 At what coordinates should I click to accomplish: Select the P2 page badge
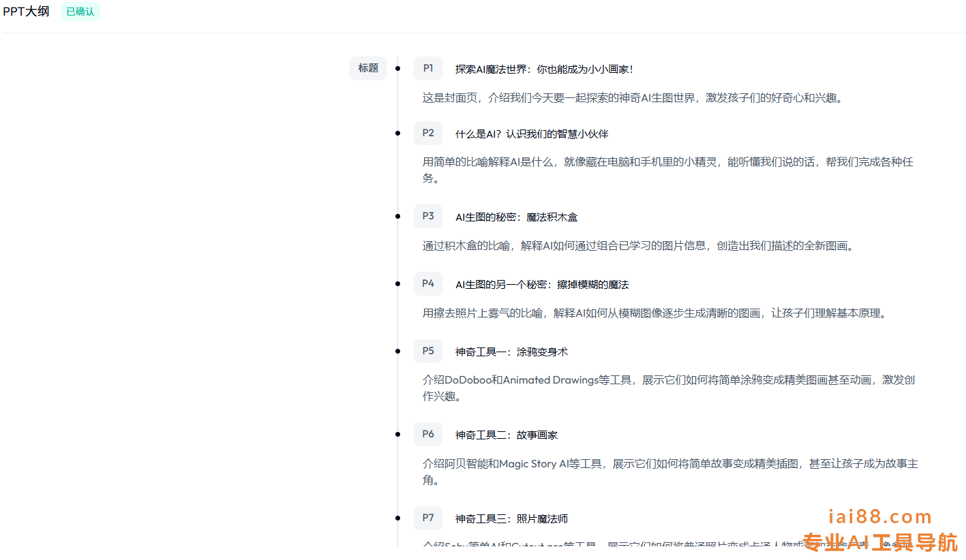click(x=428, y=133)
